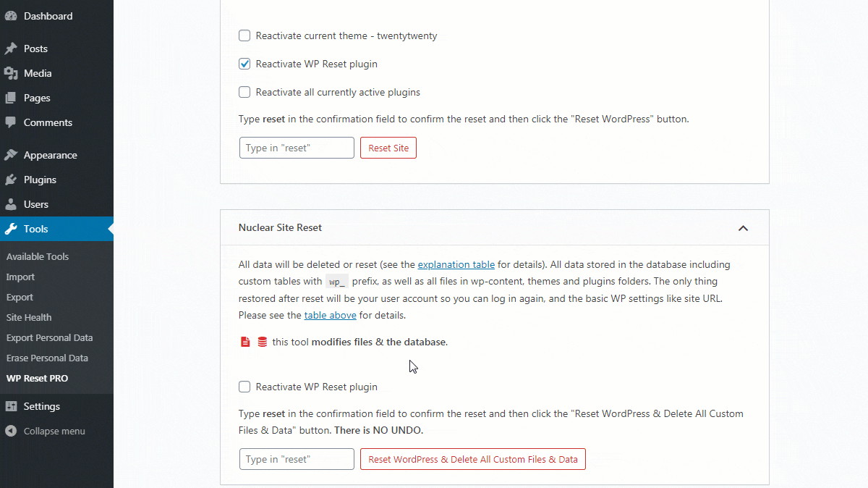This screenshot has height=488, width=868.
Task: Click the Plugins plug icon
Action: [x=11, y=180]
